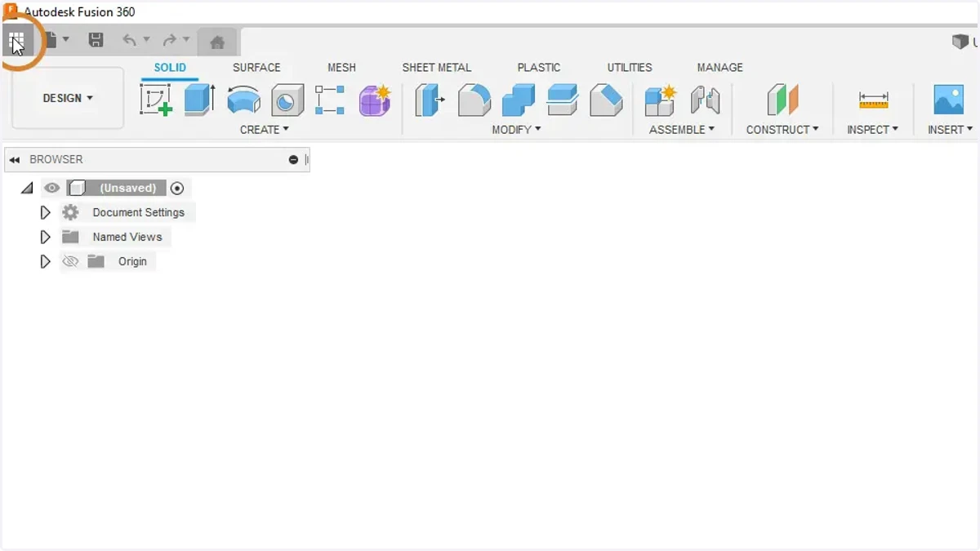Screen dimensions: 980x551
Task: Save the design with the floppy icon
Action: click(96, 40)
